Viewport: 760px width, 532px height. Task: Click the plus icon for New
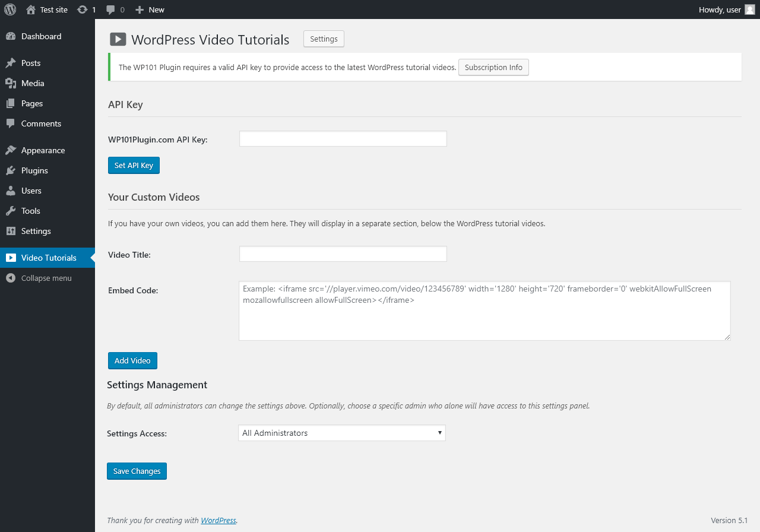click(140, 9)
